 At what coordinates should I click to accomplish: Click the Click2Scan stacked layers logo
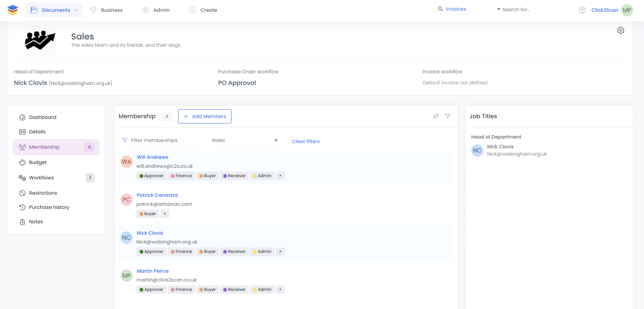[13, 10]
